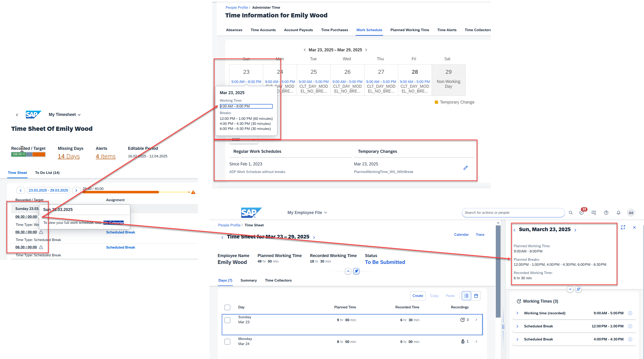Open the Time Accounts tab
644x359 pixels.
pyautogui.click(x=263, y=30)
